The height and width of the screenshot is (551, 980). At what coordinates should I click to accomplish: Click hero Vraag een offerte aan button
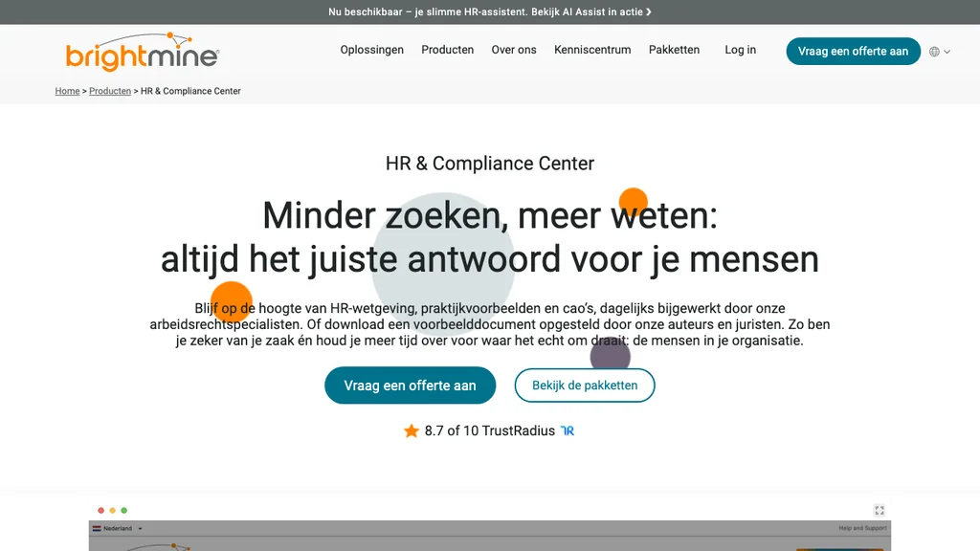[410, 386]
